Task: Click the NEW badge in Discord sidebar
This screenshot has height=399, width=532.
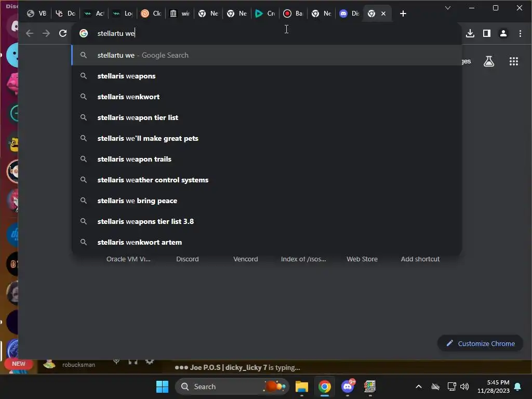Action: point(19,364)
